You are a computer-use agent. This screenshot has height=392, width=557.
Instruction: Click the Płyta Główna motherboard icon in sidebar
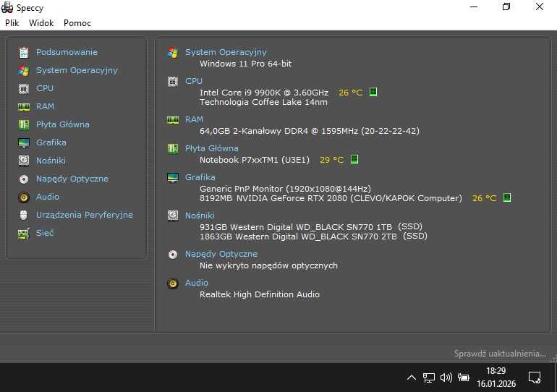click(x=24, y=124)
